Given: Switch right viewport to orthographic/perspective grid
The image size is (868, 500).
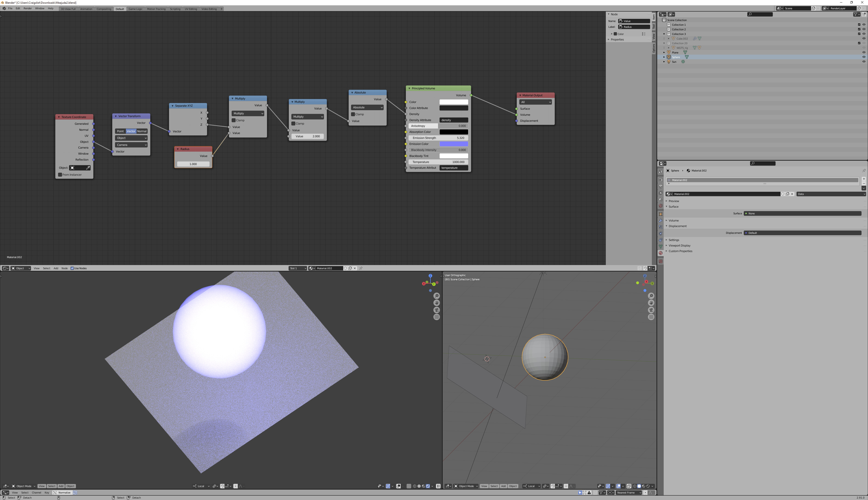Looking at the screenshot, I should 651,317.
